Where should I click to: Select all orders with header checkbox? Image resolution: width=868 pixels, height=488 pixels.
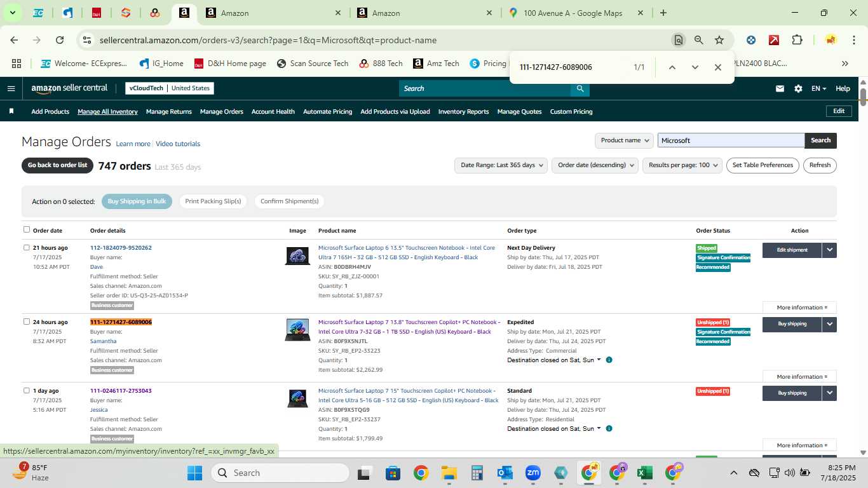coord(27,229)
